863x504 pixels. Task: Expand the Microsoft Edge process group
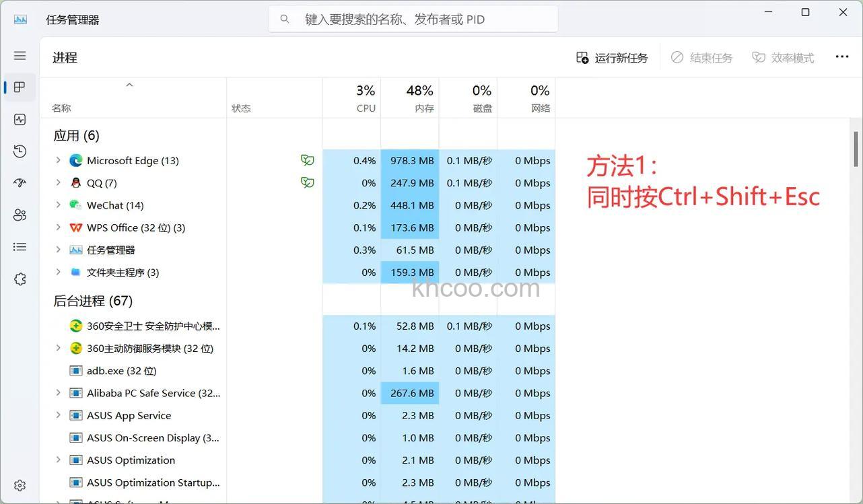tap(57, 159)
